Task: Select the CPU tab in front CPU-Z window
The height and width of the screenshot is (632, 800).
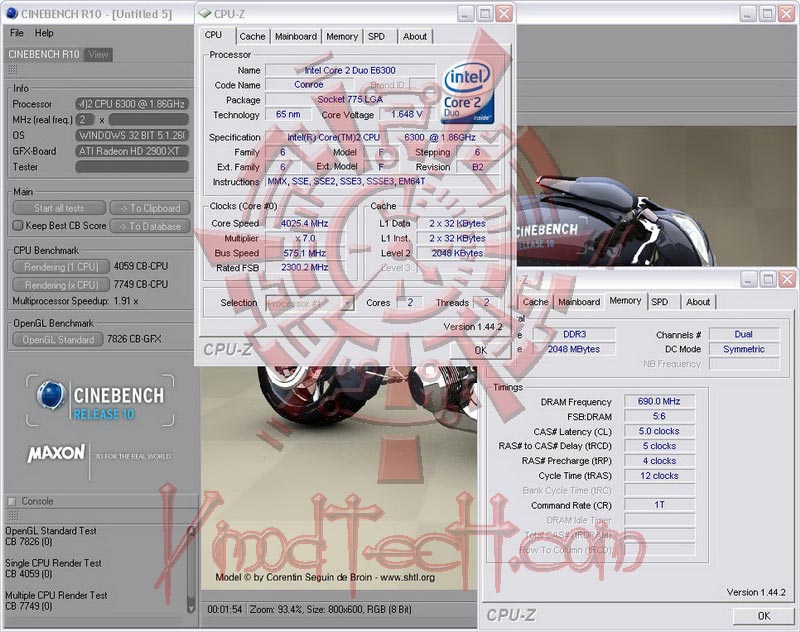Action: (213, 35)
